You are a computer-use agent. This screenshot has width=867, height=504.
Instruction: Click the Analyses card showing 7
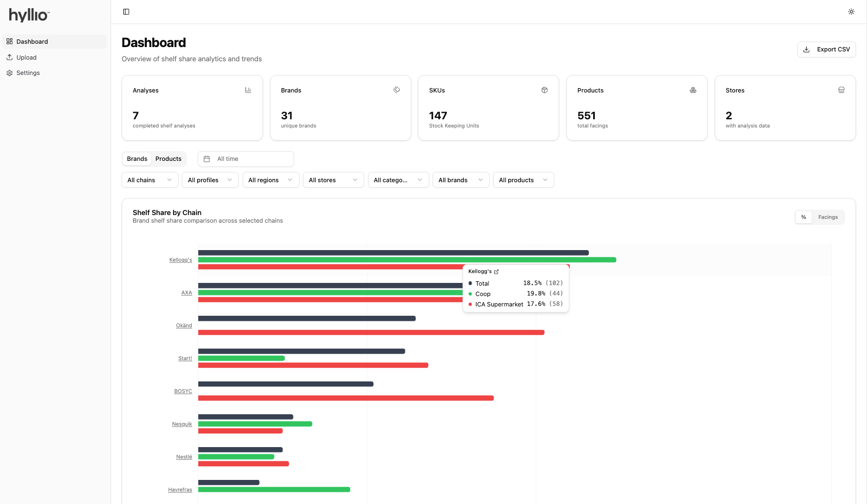pos(192,108)
